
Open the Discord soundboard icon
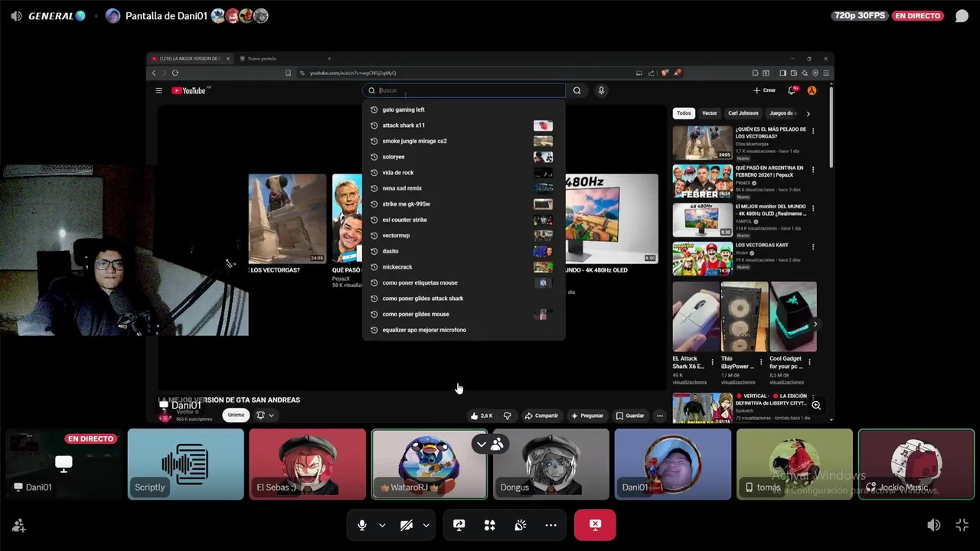pos(520,525)
